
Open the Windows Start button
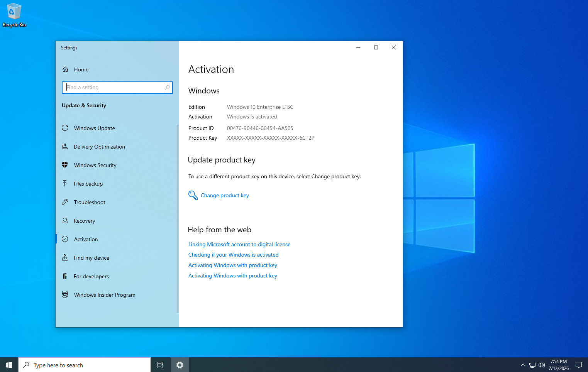click(9, 365)
